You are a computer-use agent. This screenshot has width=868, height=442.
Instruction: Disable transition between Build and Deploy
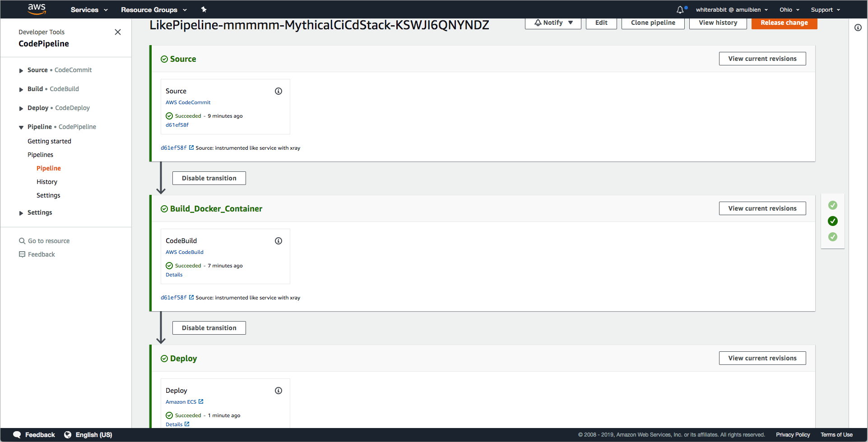[x=209, y=328]
